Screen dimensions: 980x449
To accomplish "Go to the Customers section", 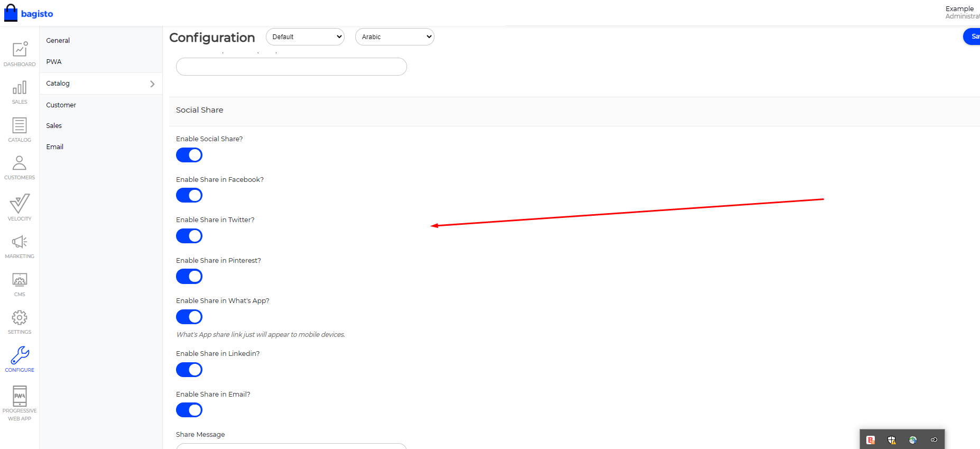I will [x=20, y=168].
